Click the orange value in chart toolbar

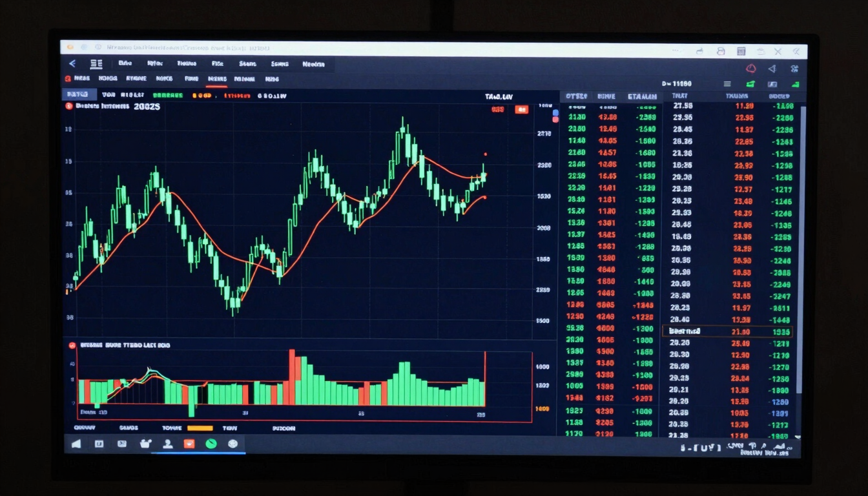[x=202, y=96]
